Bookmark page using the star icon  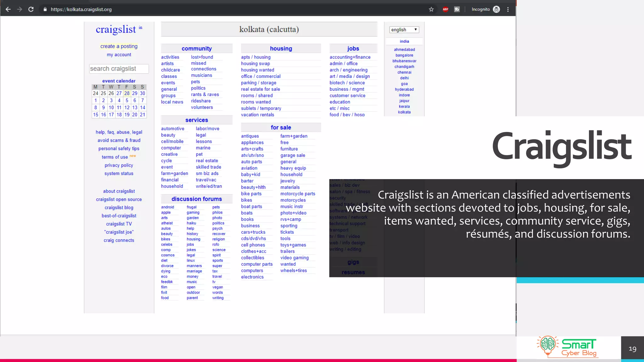pyautogui.click(x=431, y=9)
